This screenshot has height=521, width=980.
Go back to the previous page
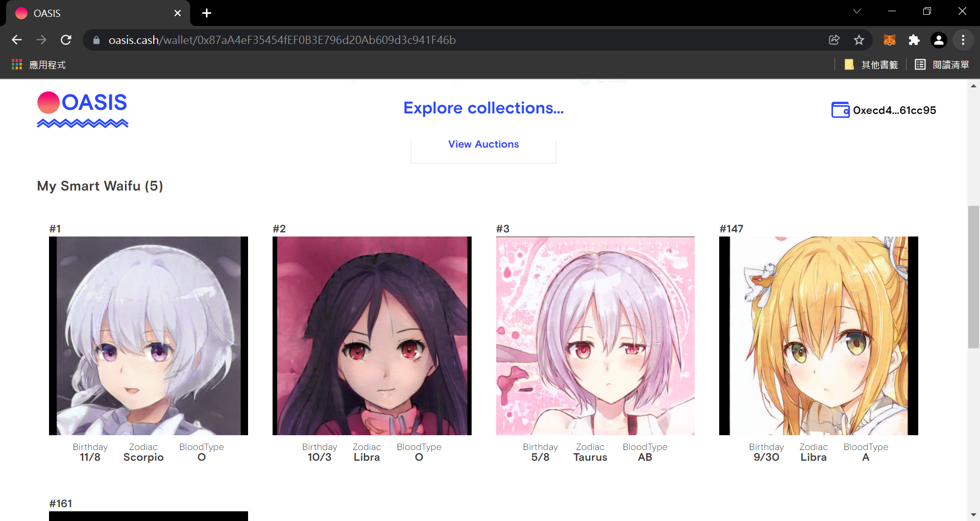pos(17,40)
